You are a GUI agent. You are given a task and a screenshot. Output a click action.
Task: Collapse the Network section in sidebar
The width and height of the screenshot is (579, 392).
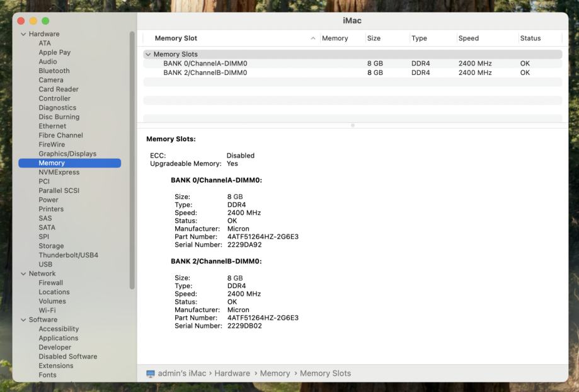click(x=23, y=274)
